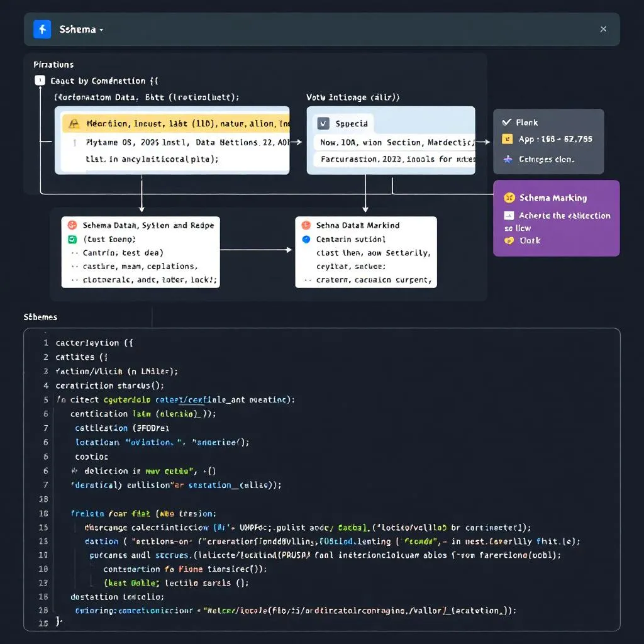
Task: Select the yellow highlighted 'Mdertion, incust' row
Action: coord(175,124)
